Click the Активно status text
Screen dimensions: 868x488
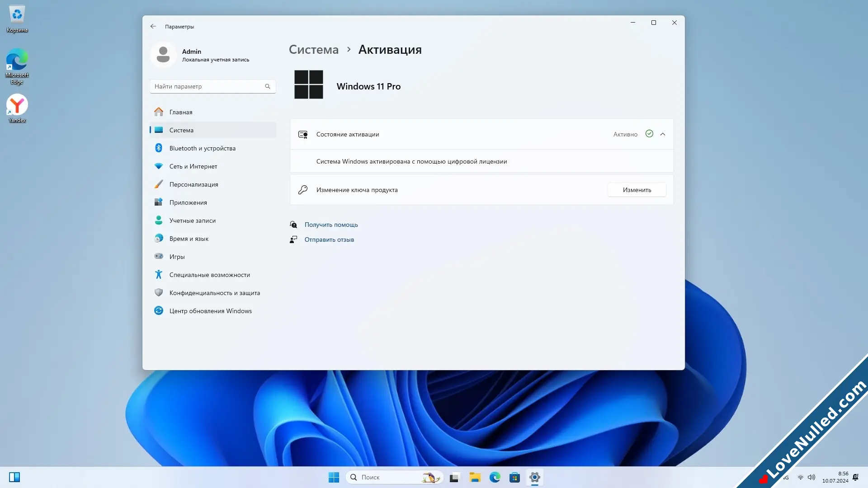point(625,134)
